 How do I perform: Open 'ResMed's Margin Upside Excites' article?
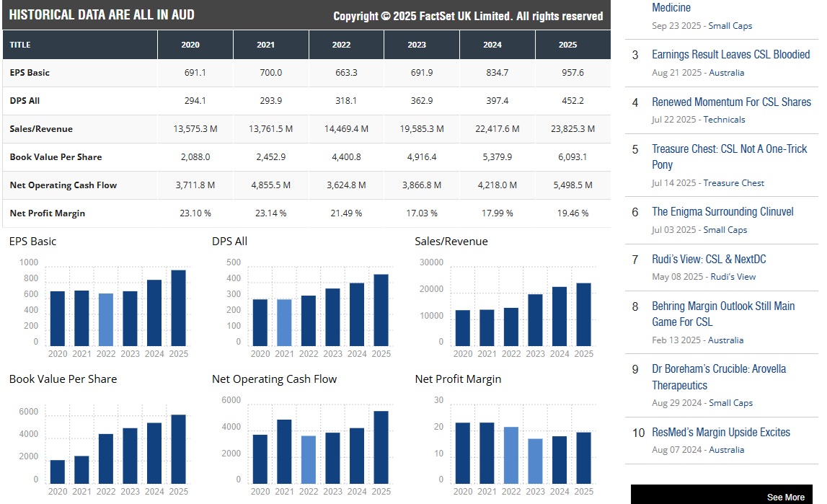[721, 433]
